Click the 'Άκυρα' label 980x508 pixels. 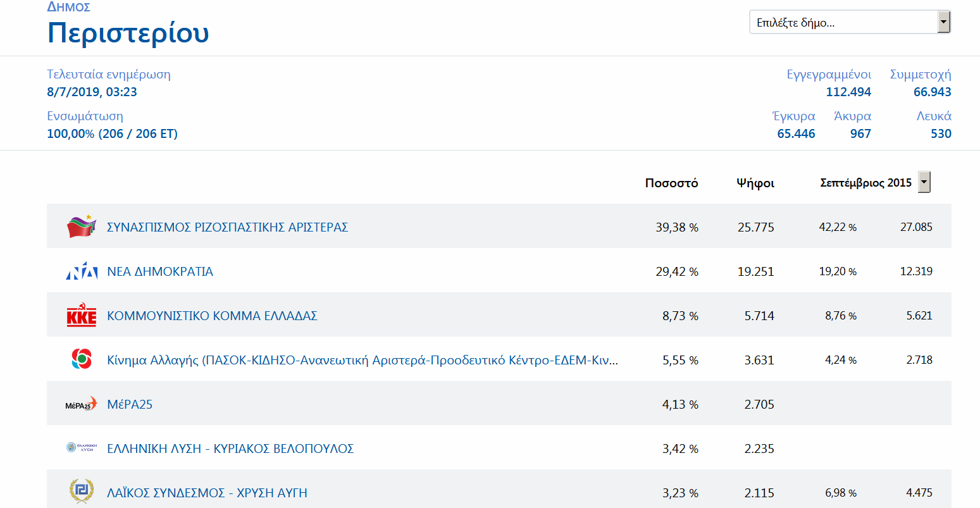tap(853, 116)
